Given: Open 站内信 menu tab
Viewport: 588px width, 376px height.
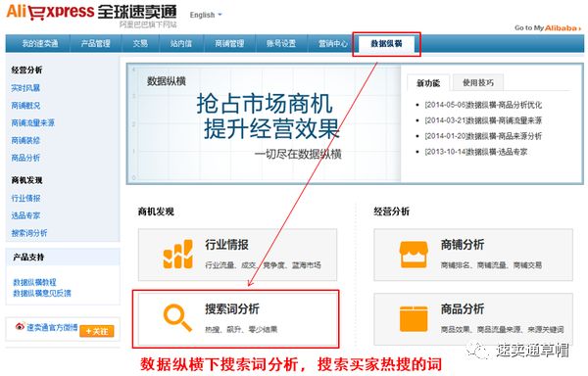Looking at the screenshot, I should click(x=181, y=43).
